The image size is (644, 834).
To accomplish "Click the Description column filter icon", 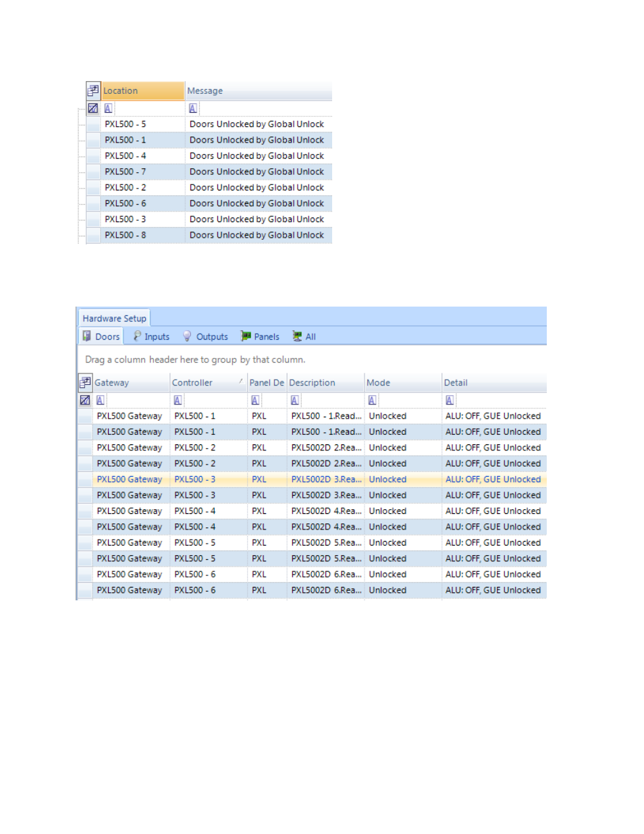I will (x=295, y=400).
